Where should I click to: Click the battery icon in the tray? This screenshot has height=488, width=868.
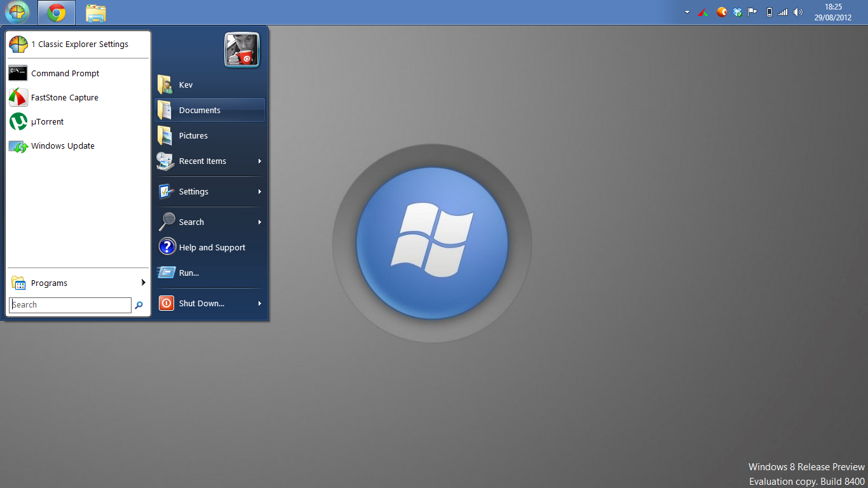click(x=769, y=12)
